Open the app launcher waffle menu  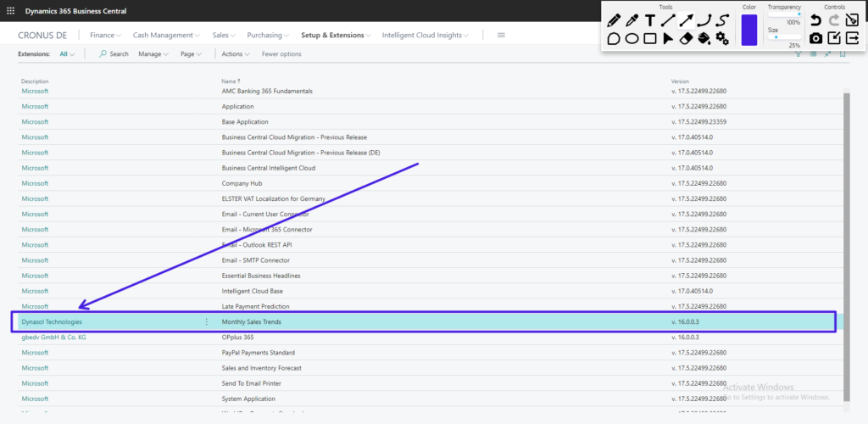10,11
